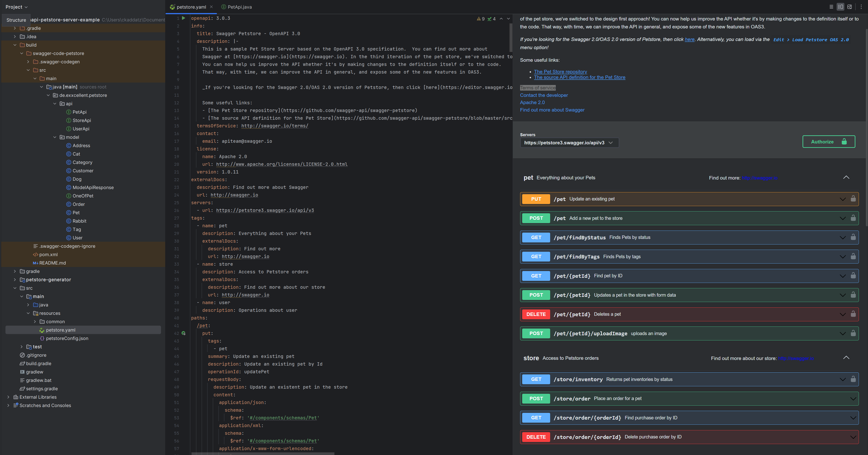Select OneOfPet interface in tree

tap(83, 196)
